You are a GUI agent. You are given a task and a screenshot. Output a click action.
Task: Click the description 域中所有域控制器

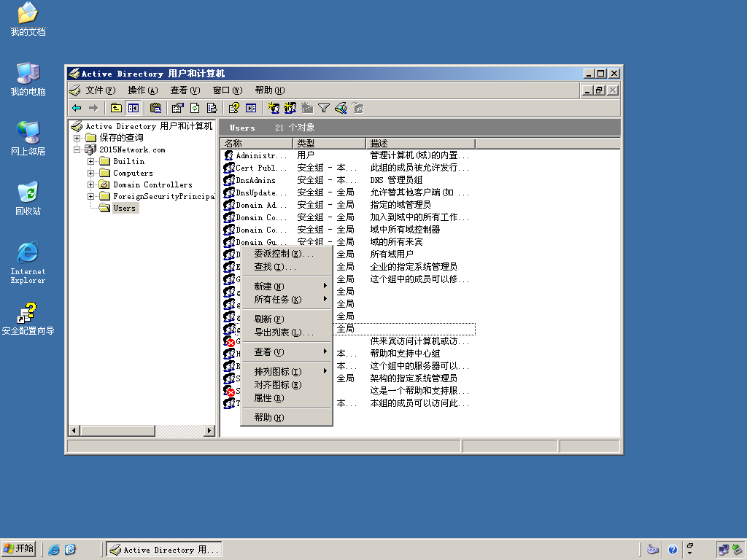pyautogui.click(x=405, y=230)
